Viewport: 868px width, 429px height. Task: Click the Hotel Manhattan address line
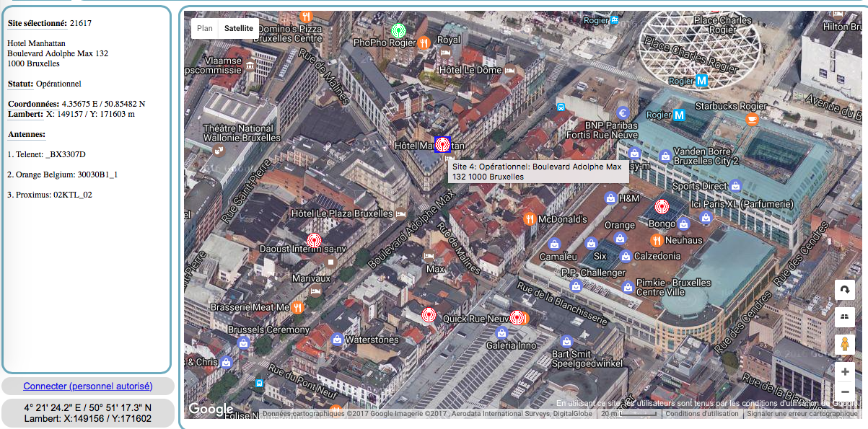tap(35, 43)
